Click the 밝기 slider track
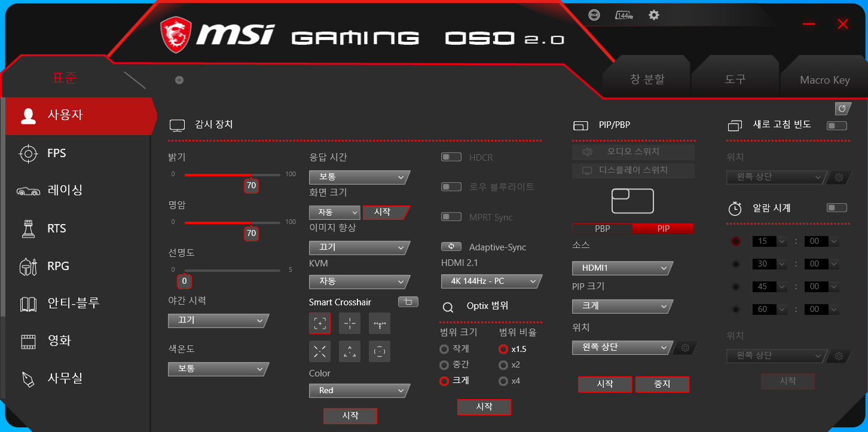This screenshot has height=432, width=868. coord(232,175)
